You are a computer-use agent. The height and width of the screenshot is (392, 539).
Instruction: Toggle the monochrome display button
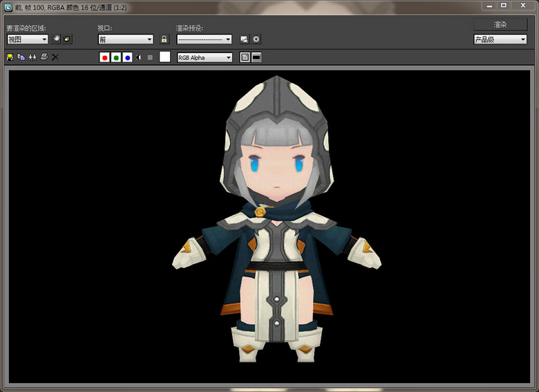(150, 57)
